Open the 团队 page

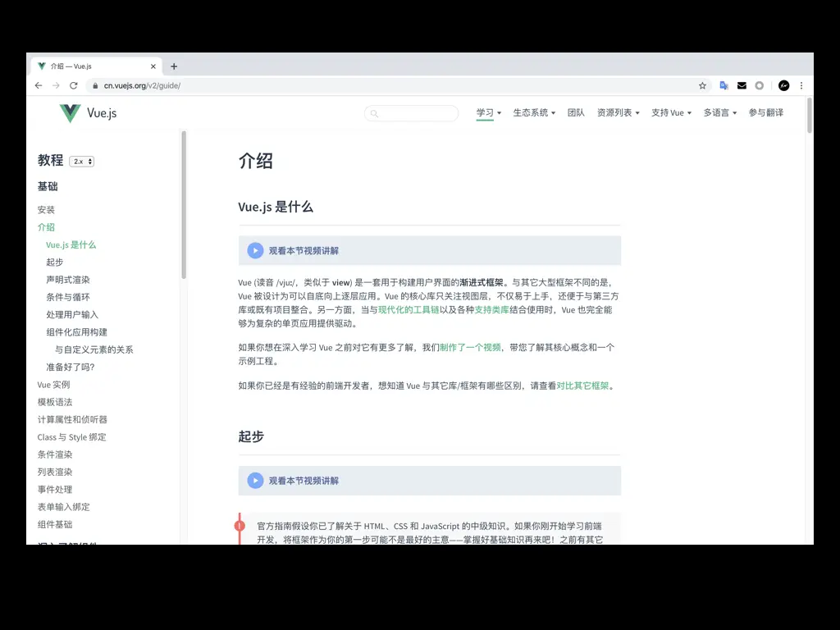576,113
